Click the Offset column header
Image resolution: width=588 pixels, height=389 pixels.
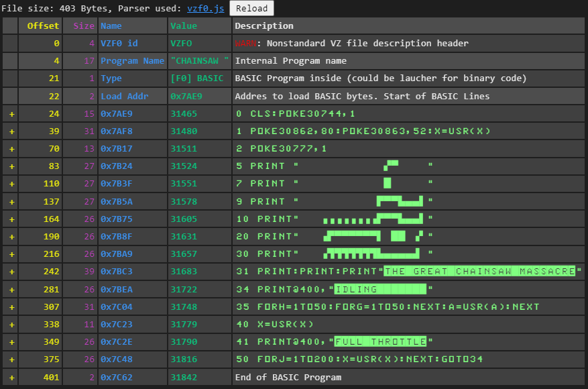tap(43, 25)
